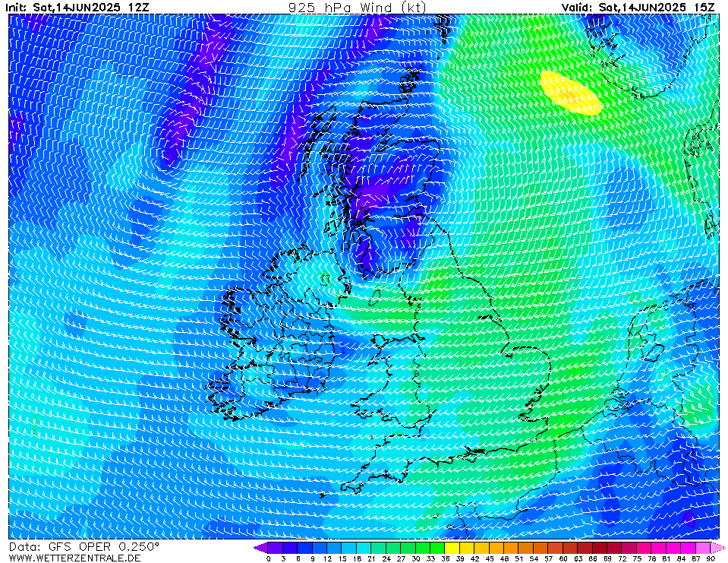Select the blue legend swatch between 9 and 12

click(320, 548)
